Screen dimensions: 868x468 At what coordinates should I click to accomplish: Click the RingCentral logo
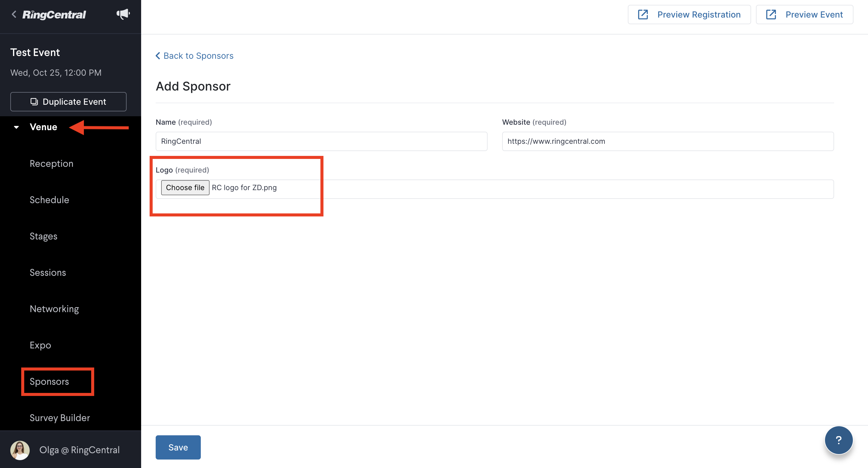[x=54, y=15]
